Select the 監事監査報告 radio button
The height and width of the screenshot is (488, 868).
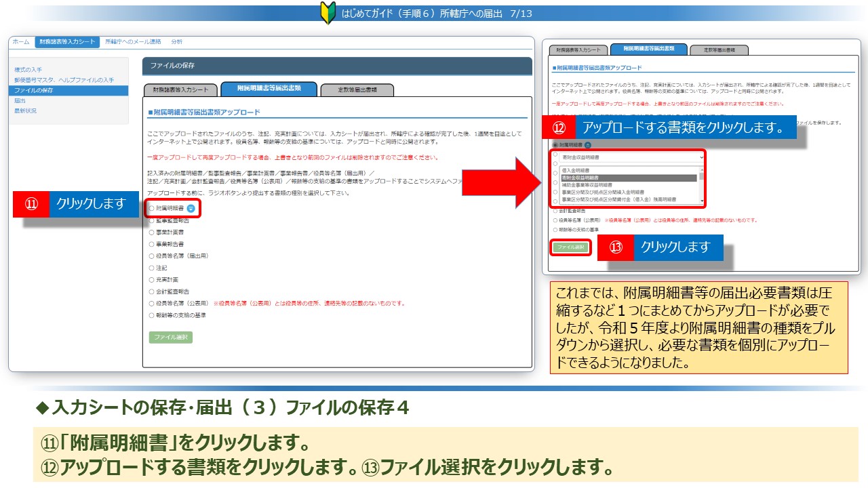click(x=151, y=221)
